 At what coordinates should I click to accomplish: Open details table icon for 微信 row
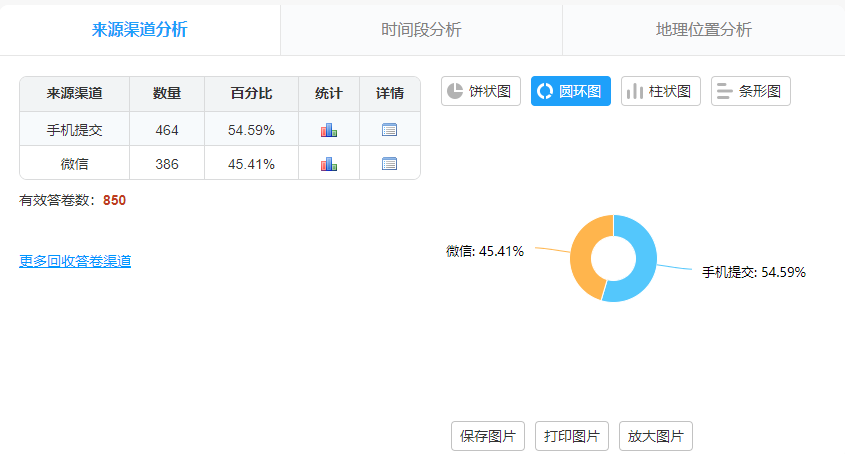point(390,164)
